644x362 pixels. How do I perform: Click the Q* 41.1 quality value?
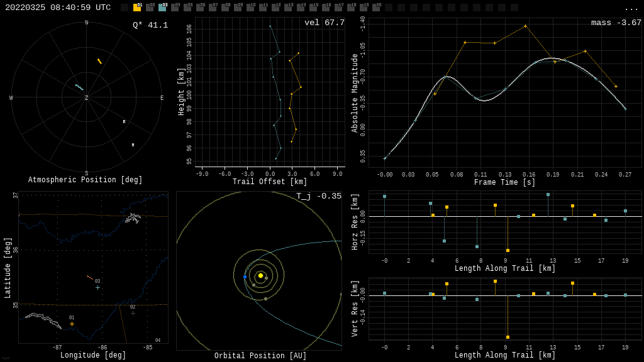150,25
